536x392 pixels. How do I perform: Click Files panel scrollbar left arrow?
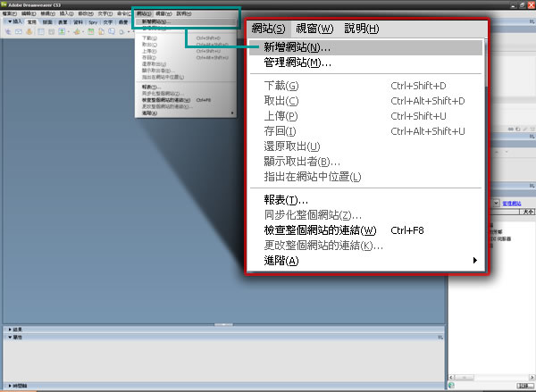point(451,378)
